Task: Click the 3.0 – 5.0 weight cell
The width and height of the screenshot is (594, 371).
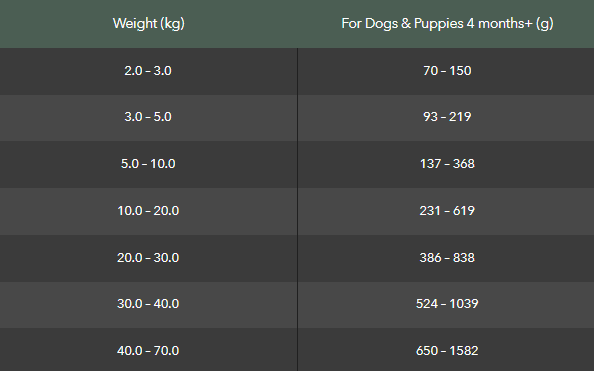Action: pos(148,117)
